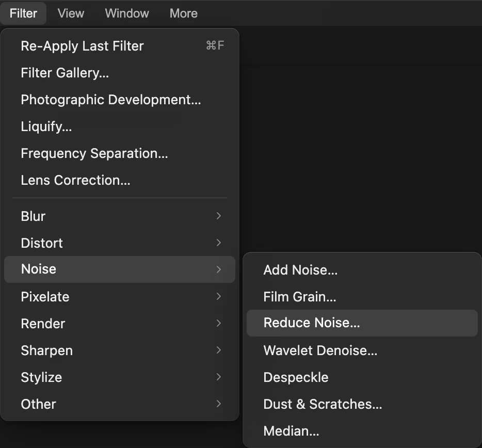Select Median... filter

[362, 431]
